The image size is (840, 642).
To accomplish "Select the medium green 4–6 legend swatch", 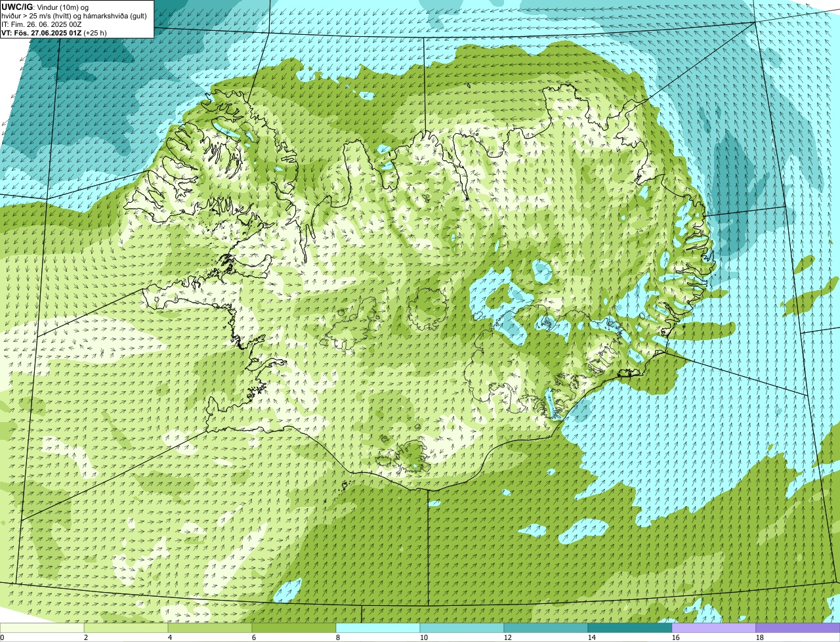I will [210, 628].
